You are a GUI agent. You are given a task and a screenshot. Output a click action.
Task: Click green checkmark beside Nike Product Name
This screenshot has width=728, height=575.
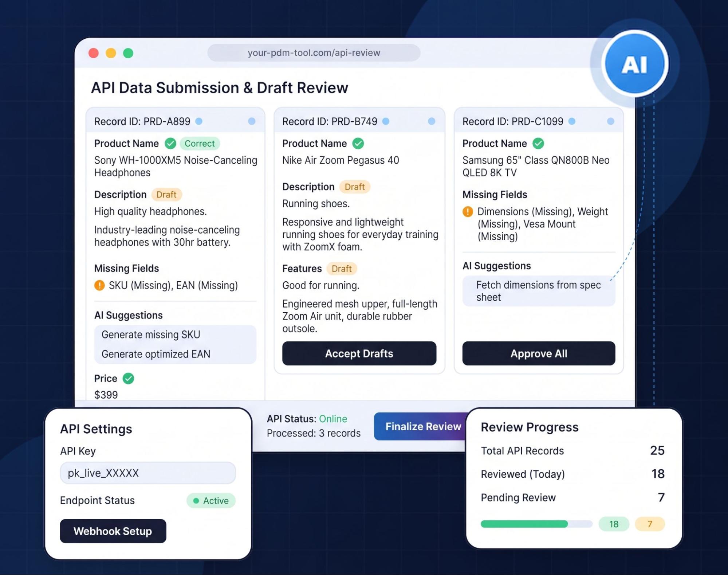tap(358, 144)
